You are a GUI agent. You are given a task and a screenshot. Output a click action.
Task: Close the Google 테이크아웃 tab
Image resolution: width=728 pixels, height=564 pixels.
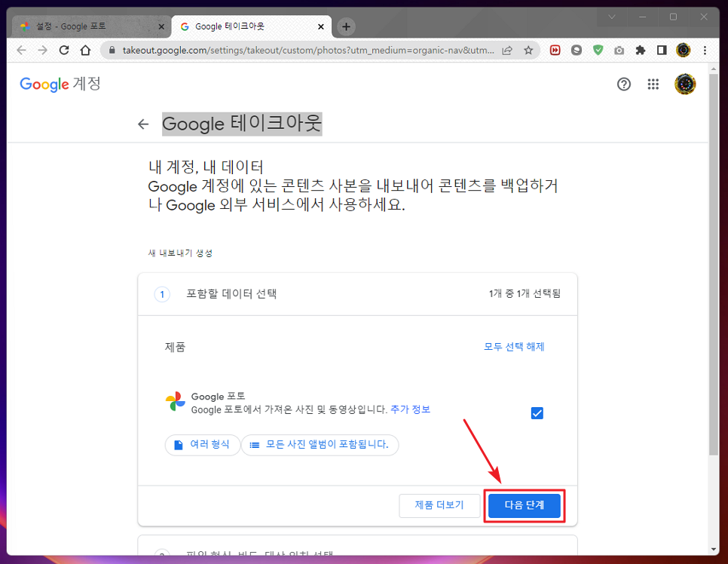point(321,27)
